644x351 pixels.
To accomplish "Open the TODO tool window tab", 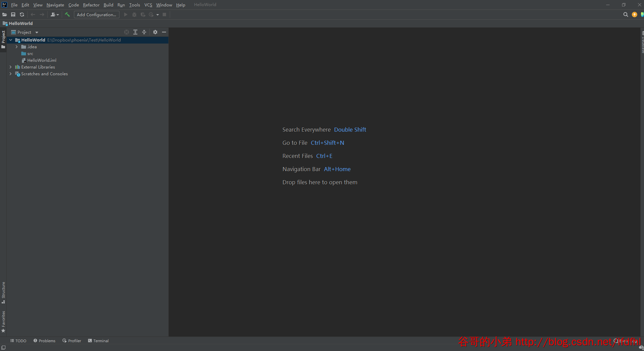I will [18, 341].
